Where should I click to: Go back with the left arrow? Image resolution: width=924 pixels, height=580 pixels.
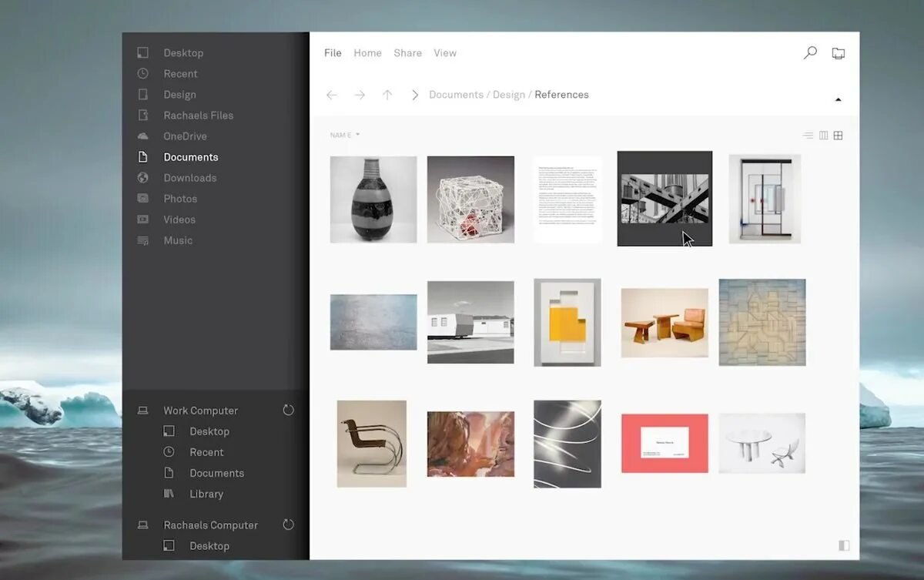[332, 95]
